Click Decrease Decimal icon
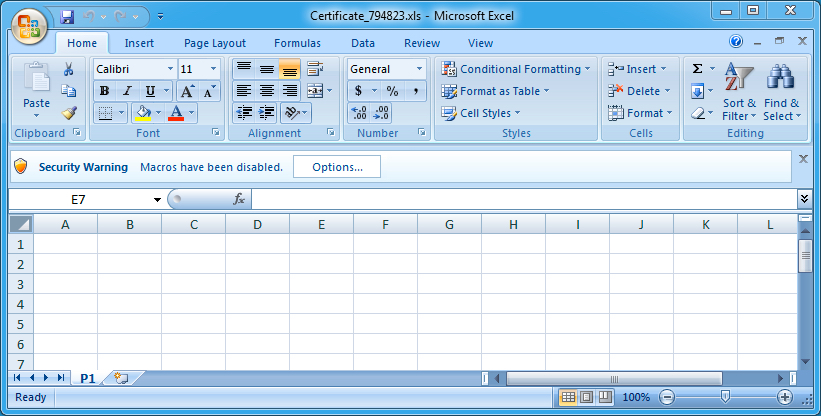This screenshot has width=821, height=416. [x=381, y=113]
